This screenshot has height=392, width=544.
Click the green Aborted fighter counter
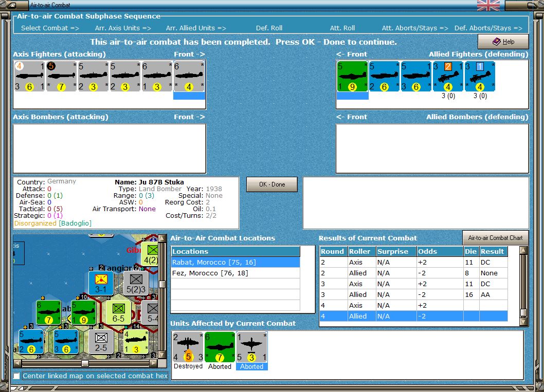coord(220,347)
